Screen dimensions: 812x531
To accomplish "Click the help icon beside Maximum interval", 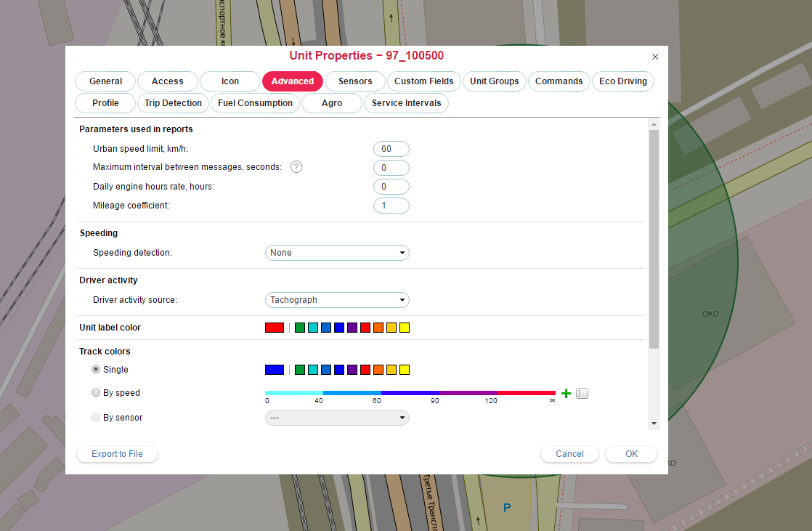I will click(296, 167).
